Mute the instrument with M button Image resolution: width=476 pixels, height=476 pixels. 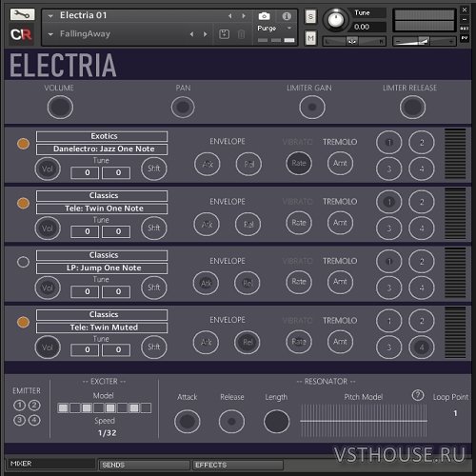pos(310,38)
